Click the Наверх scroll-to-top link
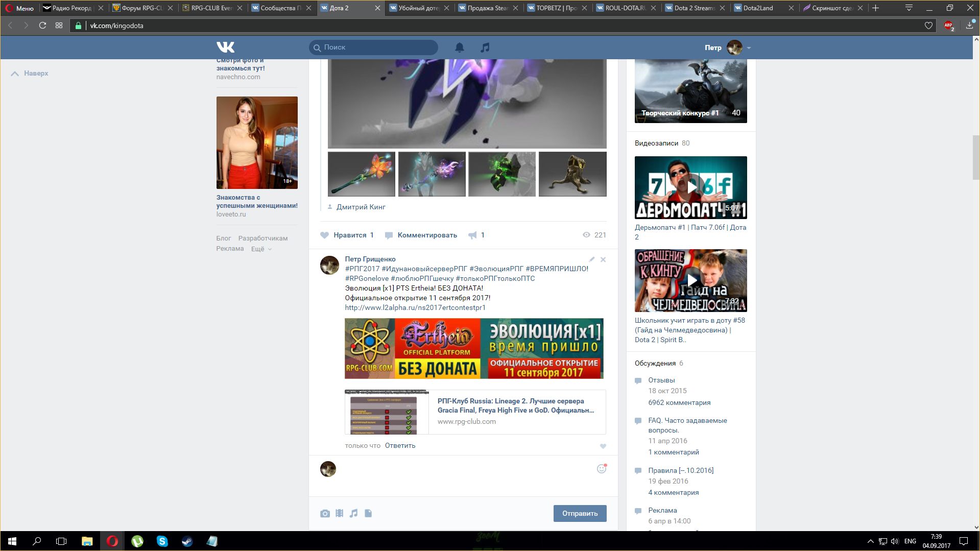Screen dimensions: 980x551 coord(30,73)
